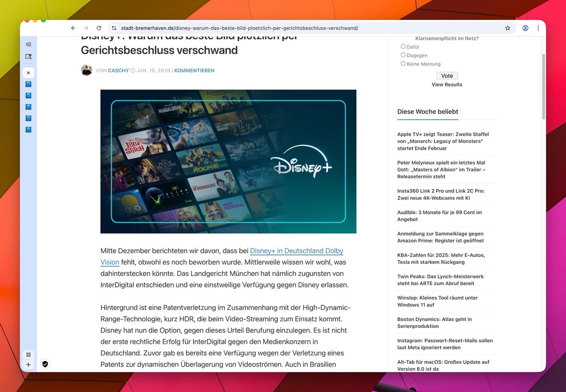Open Audible 3 Monate Angebot article
This screenshot has height=392, width=566.
[x=440, y=216]
